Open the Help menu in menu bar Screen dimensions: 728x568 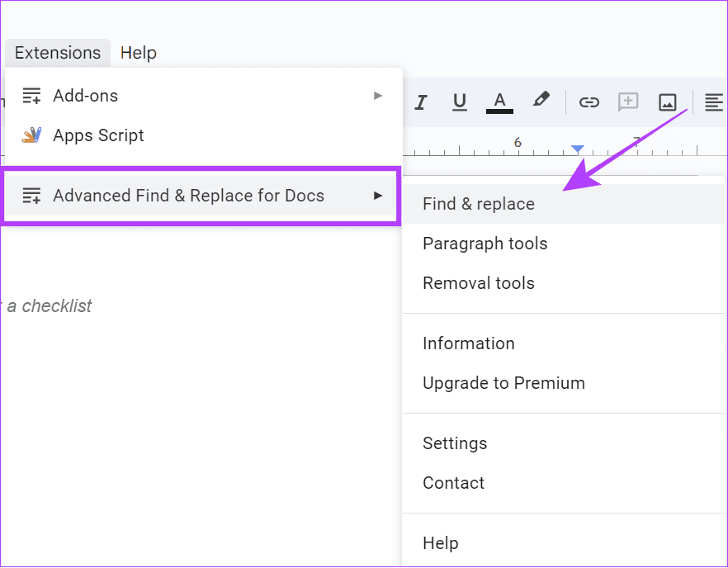[x=139, y=53]
